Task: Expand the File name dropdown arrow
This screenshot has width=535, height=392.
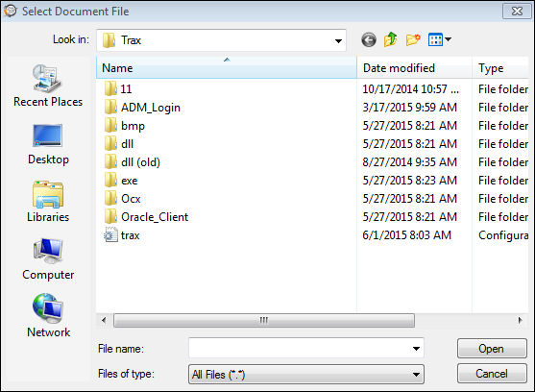Action: pos(416,349)
